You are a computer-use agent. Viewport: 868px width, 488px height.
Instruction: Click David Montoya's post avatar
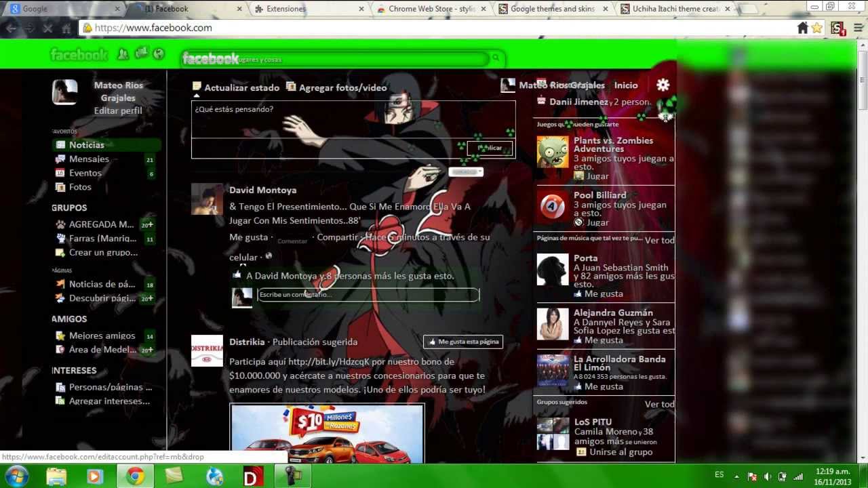(207, 199)
